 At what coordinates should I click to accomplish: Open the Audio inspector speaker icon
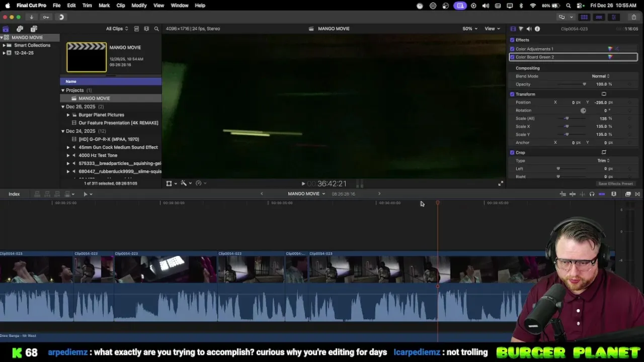(529, 29)
